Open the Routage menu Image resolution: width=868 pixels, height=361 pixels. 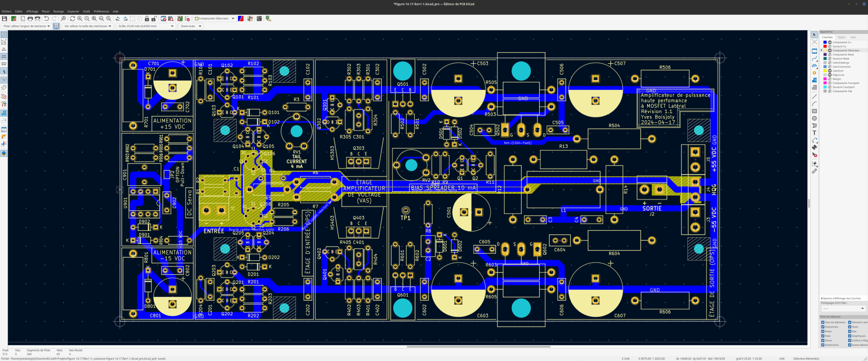(x=58, y=11)
